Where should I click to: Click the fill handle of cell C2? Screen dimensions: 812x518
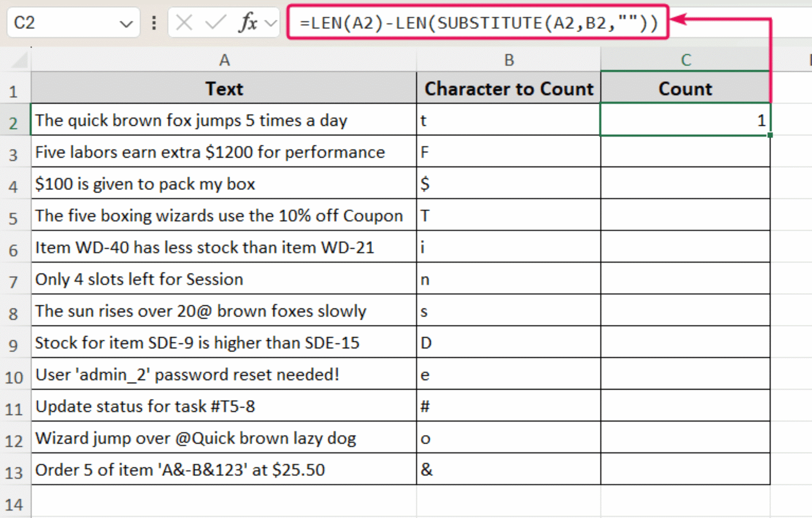coord(770,135)
